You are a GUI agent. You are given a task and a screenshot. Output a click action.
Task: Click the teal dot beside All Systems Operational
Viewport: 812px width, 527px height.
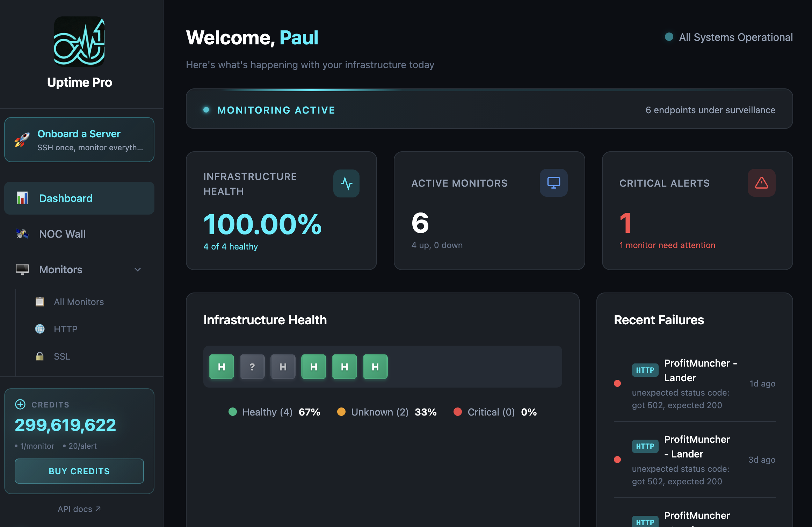669,37
